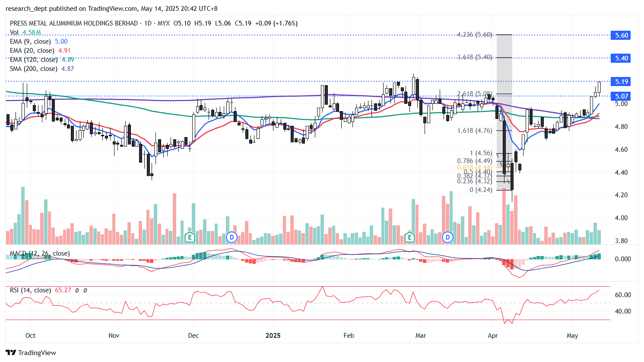Click the RSI value 65.27
This screenshot has width=644, height=362.
pos(63,290)
